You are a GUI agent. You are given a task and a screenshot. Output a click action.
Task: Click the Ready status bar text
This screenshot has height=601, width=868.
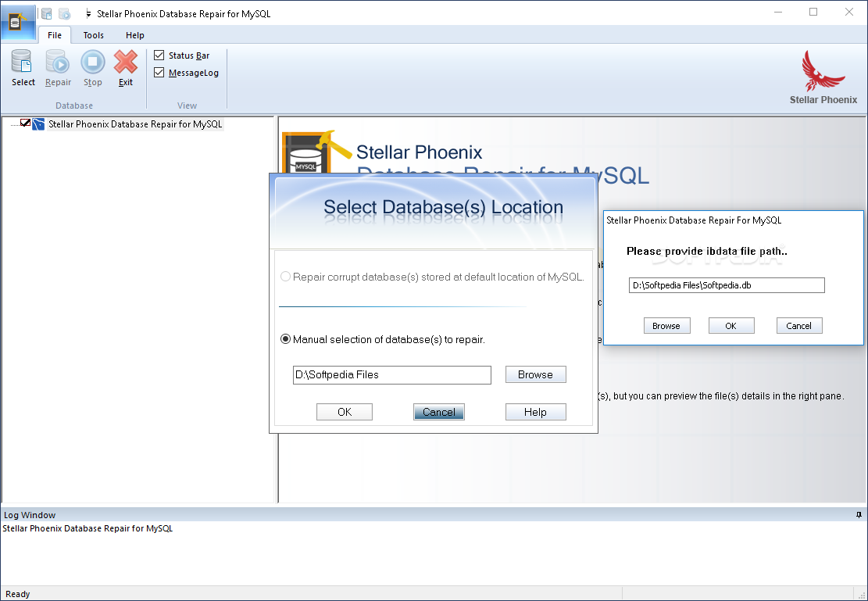point(18,594)
